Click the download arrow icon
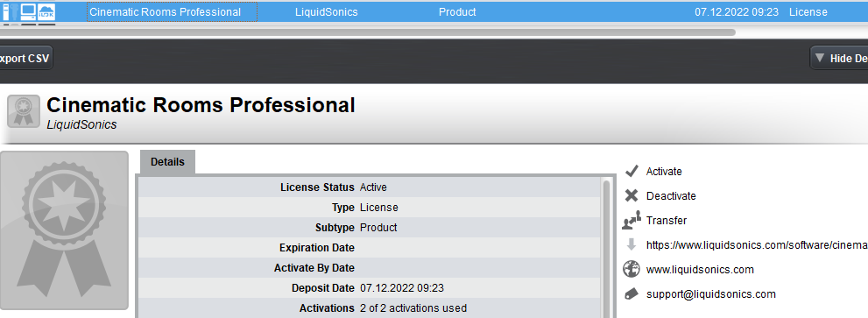868x318 pixels. coord(631,245)
